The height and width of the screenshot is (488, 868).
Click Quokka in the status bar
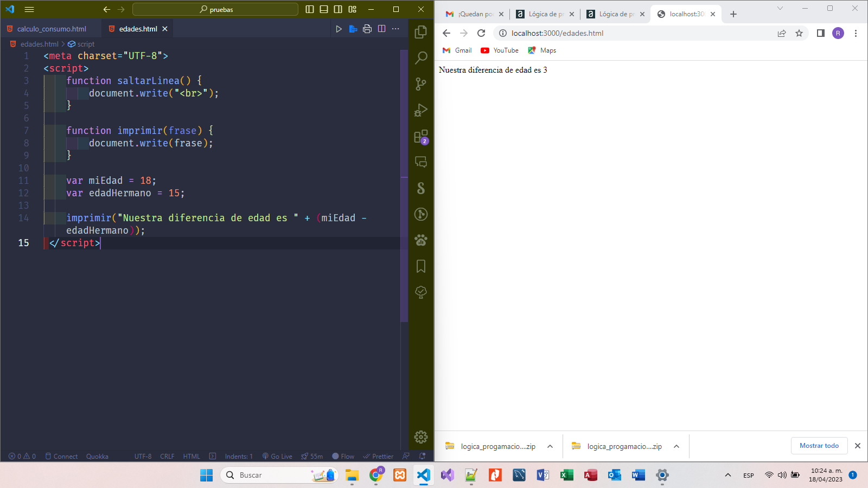[x=97, y=456]
